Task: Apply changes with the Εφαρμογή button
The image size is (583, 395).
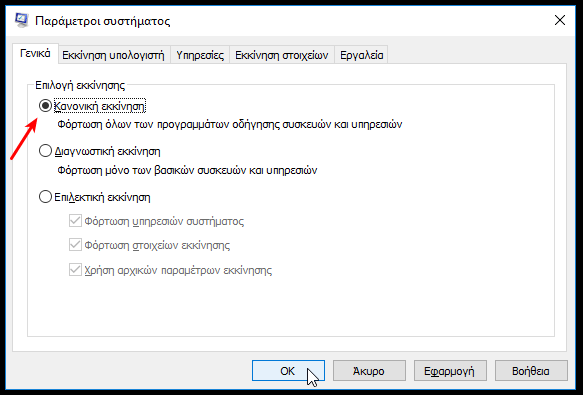Action: click(450, 370)
